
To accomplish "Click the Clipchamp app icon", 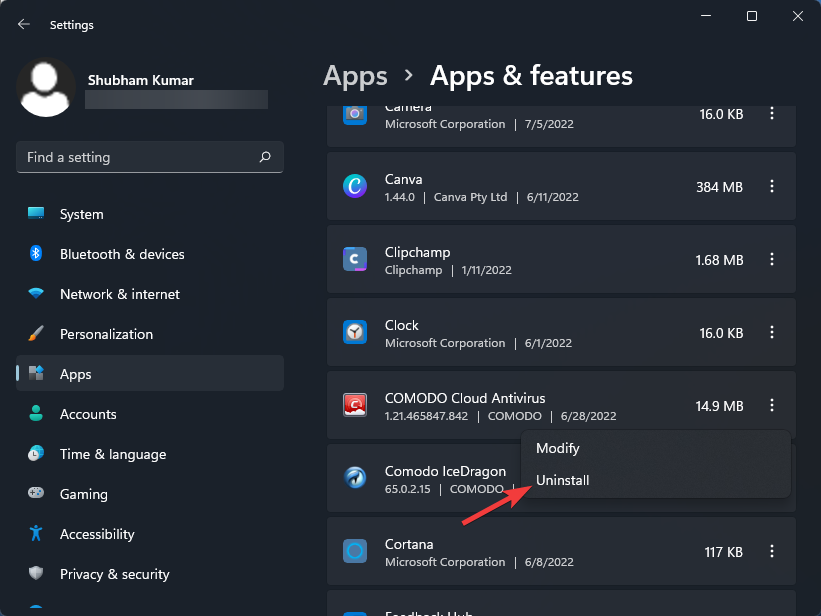I will tap(355, 260).
